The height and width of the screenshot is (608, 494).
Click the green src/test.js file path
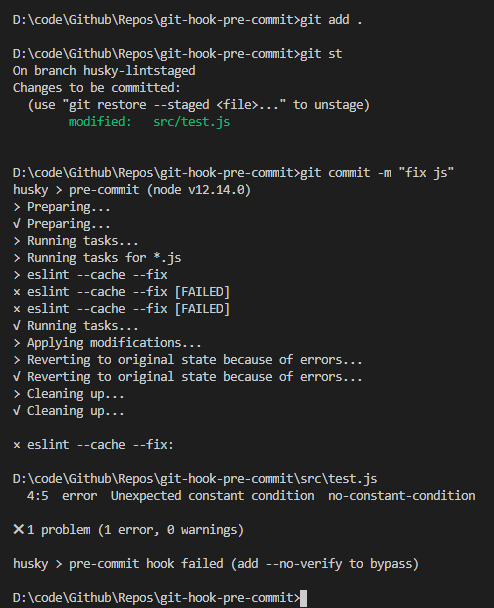tap(192, 122)
